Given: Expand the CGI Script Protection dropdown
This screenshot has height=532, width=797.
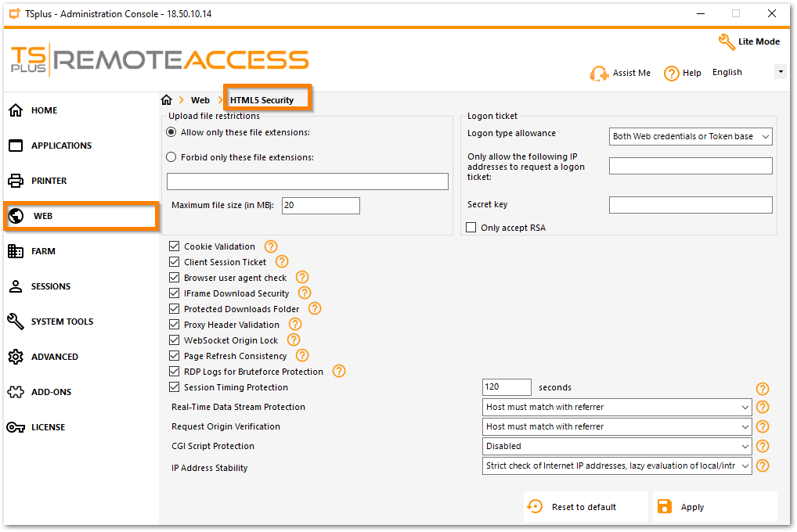Looking at the screenshot, I should click(616, 446).
